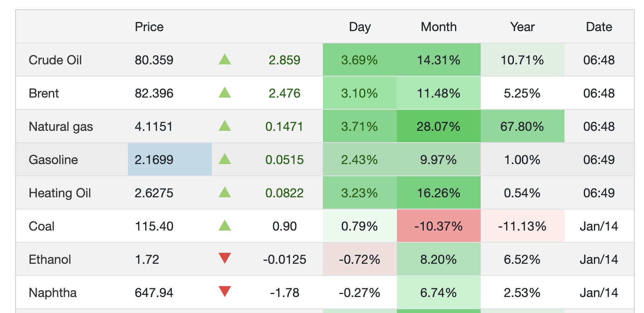Click Gasoline change value 0.0515
Image resolution: width=644 pixels, height=313 pixels.
(x=284, y=160)
